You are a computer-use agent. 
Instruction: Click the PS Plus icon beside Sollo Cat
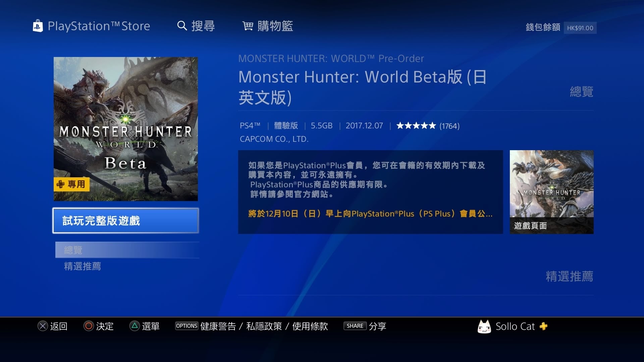[x=543, y=326]
